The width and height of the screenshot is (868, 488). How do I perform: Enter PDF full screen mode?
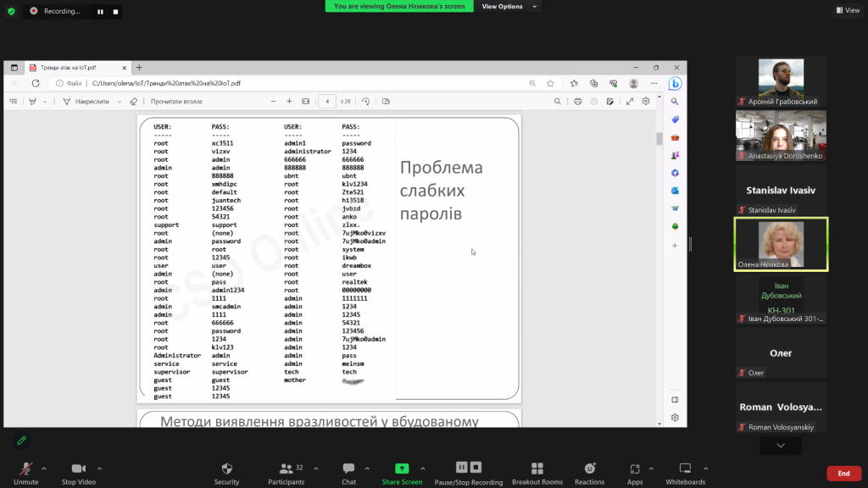[x=630, y=102]
